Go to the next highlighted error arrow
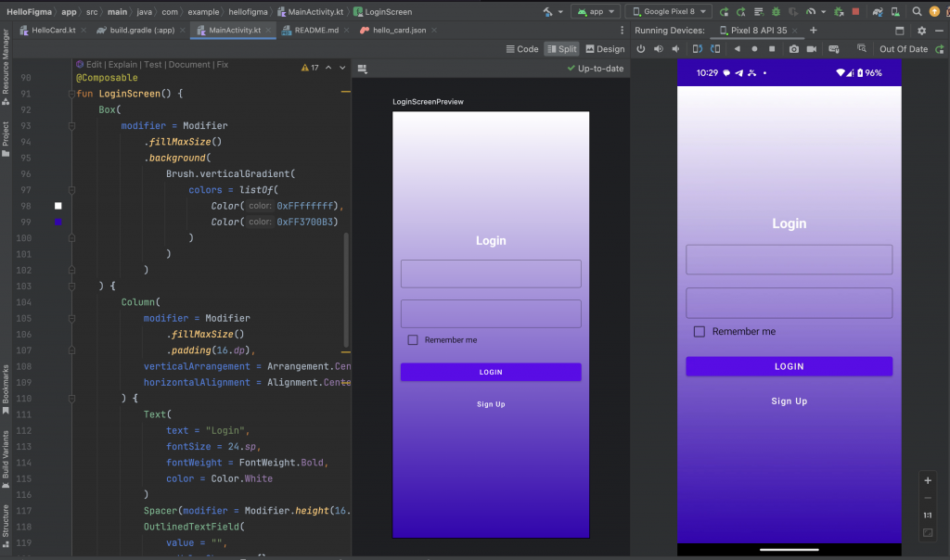This screenshot has width=950, height=560. tap(342, 68)
